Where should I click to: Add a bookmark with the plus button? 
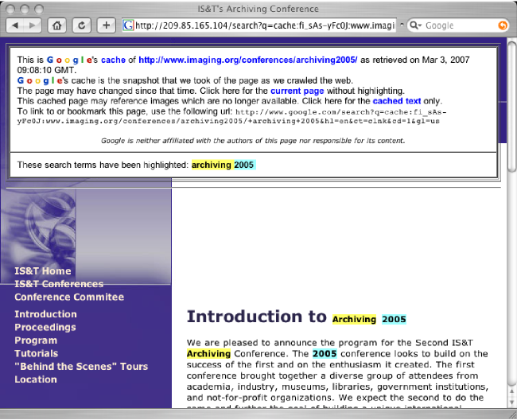click(106, 25)
